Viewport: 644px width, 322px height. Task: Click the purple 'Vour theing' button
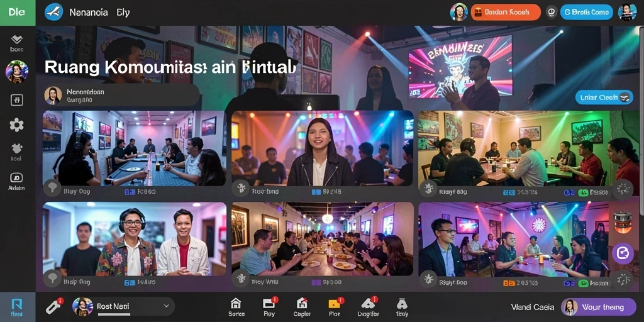click(598, 307)
